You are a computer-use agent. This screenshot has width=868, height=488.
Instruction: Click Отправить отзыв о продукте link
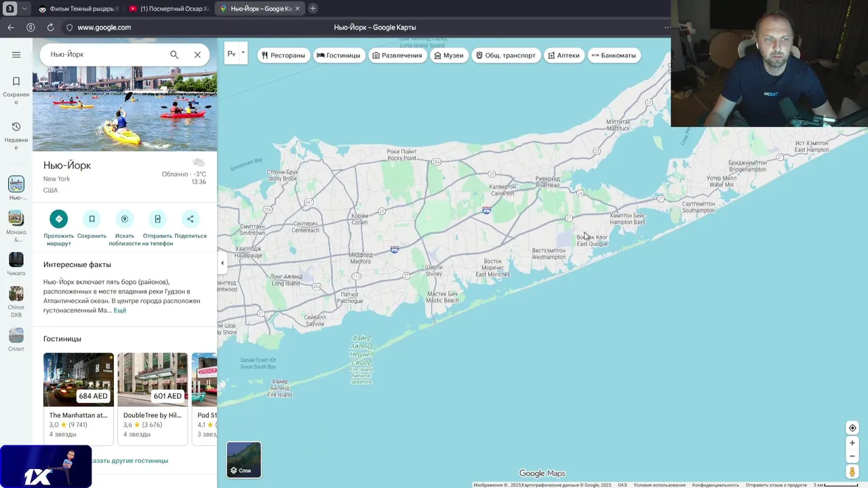pyautogui.click(x=776, y=485)
